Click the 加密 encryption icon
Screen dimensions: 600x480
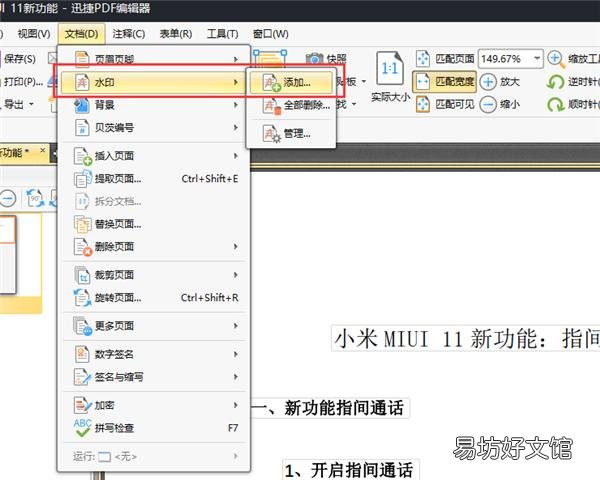[x=83, y=405]
